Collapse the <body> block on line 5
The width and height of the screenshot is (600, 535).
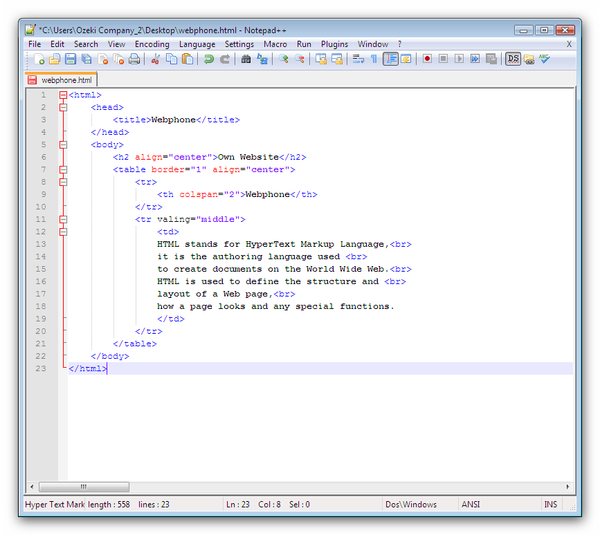[x=63, y=144]
